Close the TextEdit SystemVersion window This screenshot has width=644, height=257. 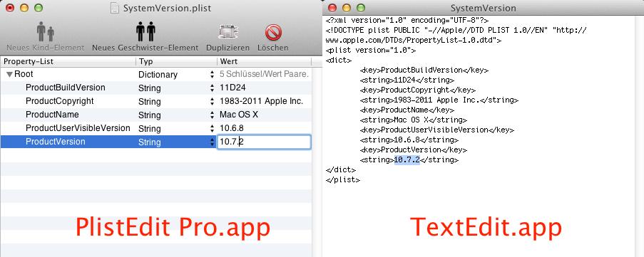(332, 8)
